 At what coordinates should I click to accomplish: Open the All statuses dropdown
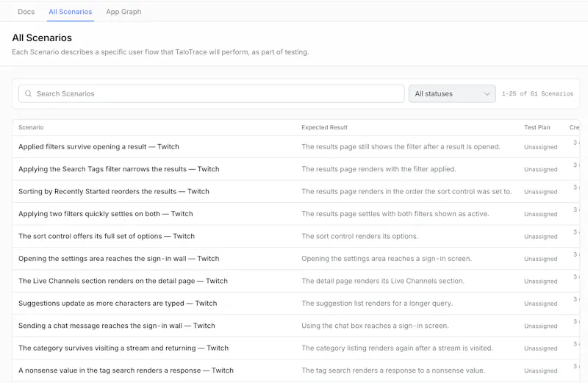(x=452, y=94)
